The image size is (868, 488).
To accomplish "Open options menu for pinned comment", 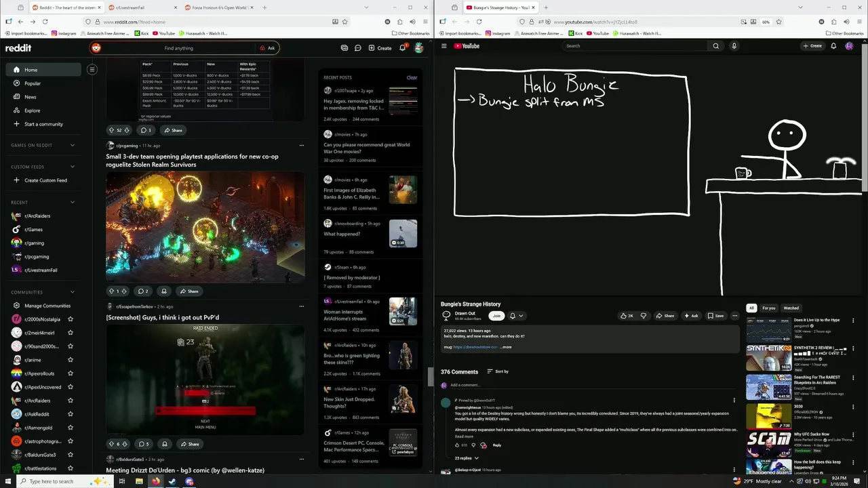I will point(734,401).
